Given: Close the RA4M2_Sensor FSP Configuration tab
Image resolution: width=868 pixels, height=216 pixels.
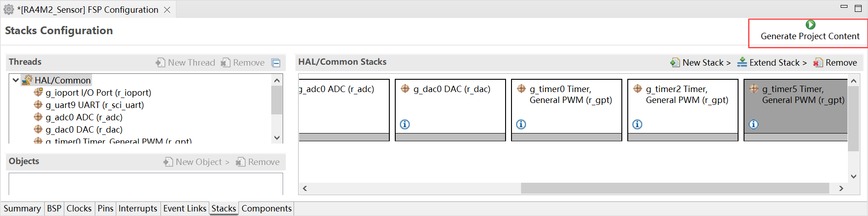Looking at the screenshot, I should coord(167,10).
